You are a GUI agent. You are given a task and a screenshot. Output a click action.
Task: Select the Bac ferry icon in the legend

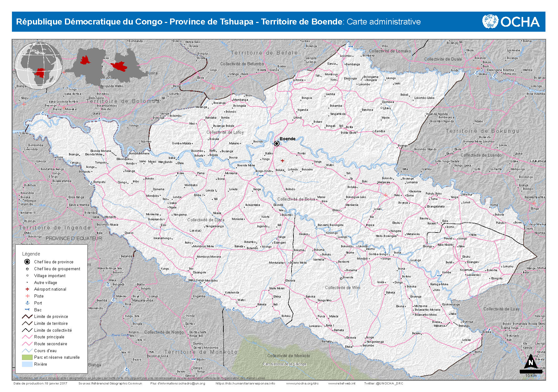[x=27, y=310]
